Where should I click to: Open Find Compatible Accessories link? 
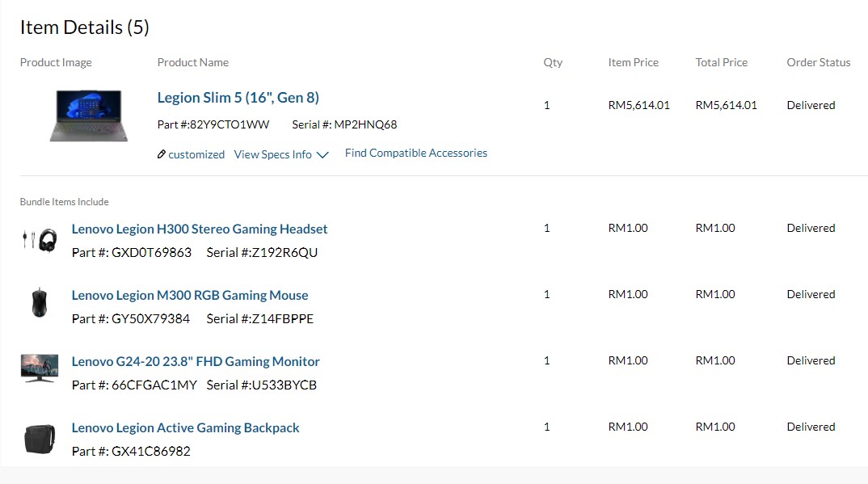[415, 153]
